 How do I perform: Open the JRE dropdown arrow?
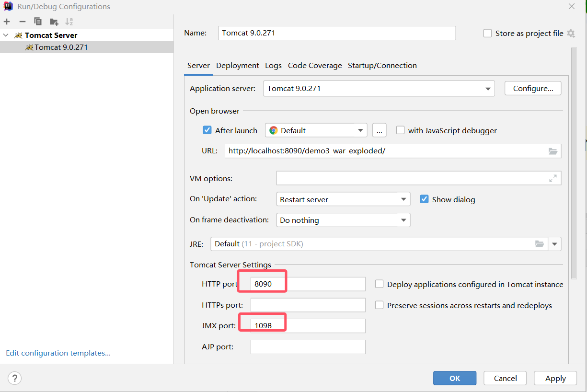click(555, 244)
